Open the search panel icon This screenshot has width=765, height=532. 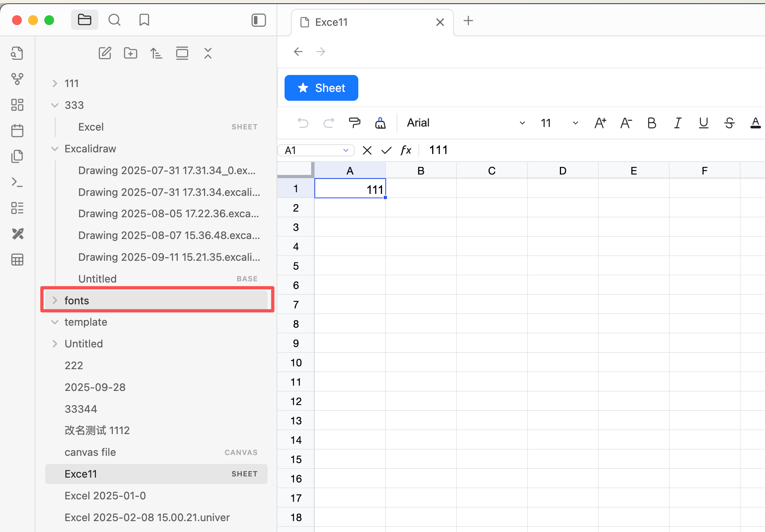click(x=114, y=20)
